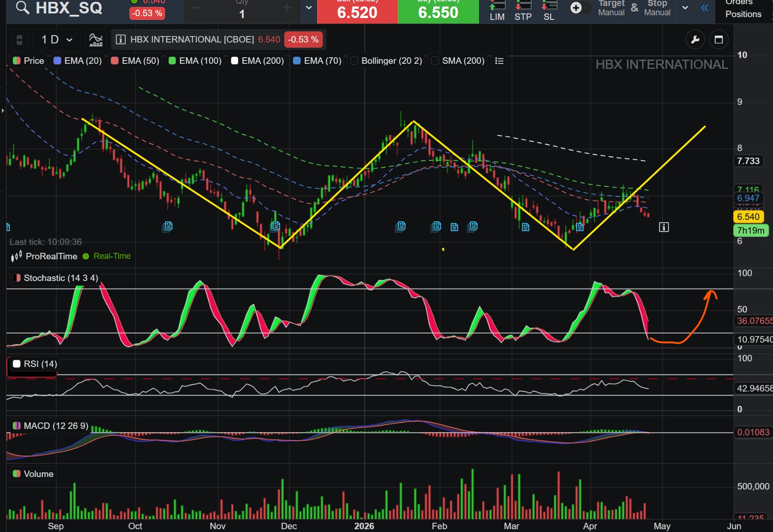Select the STP order type icon
This screenshot has height=532, width=773.
(x=523, y=11)
